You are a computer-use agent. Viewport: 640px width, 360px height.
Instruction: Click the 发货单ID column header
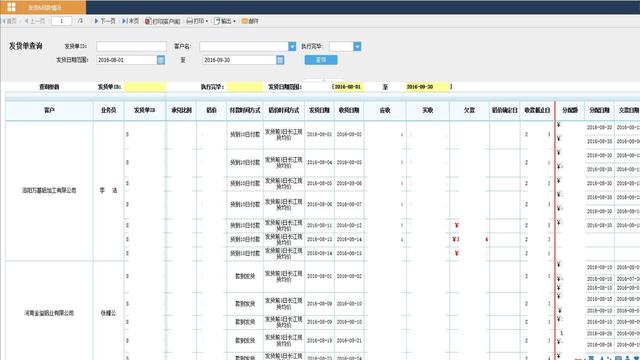[x=145, y=110]
